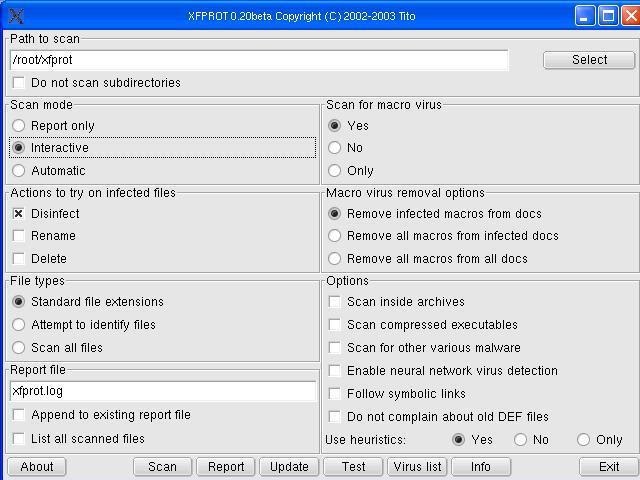
Task: Click the Select path button
Action: pyautogui.click(x=589, y=60)
